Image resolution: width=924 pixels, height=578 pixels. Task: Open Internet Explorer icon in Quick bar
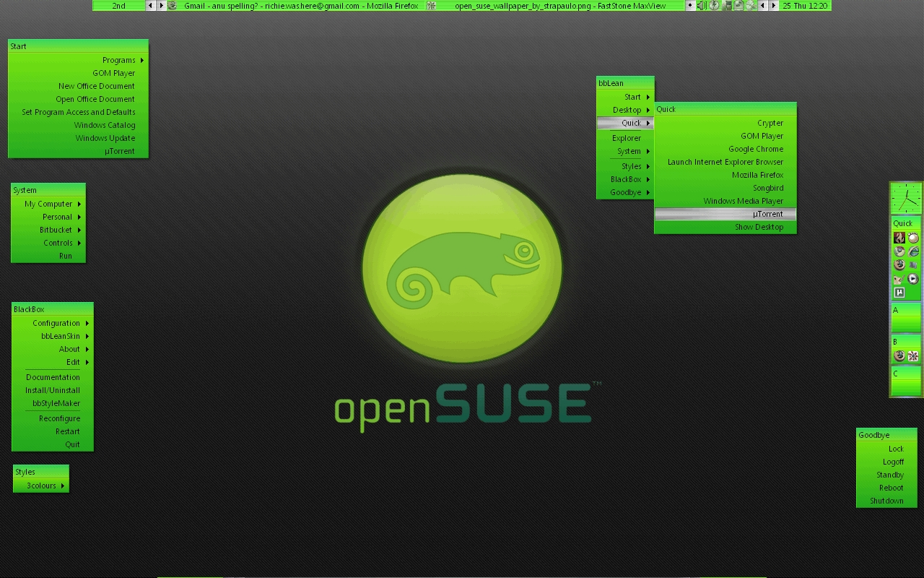[x=913, y=251]
